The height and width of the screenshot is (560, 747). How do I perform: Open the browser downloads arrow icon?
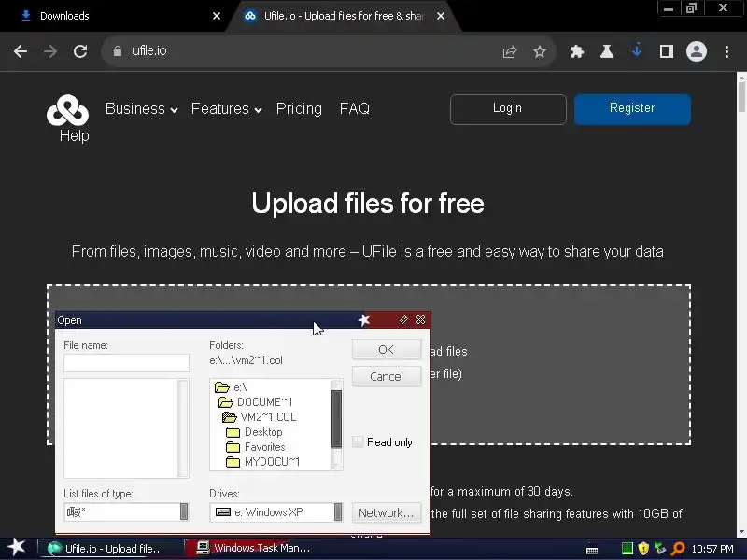[x=637, y=50]
